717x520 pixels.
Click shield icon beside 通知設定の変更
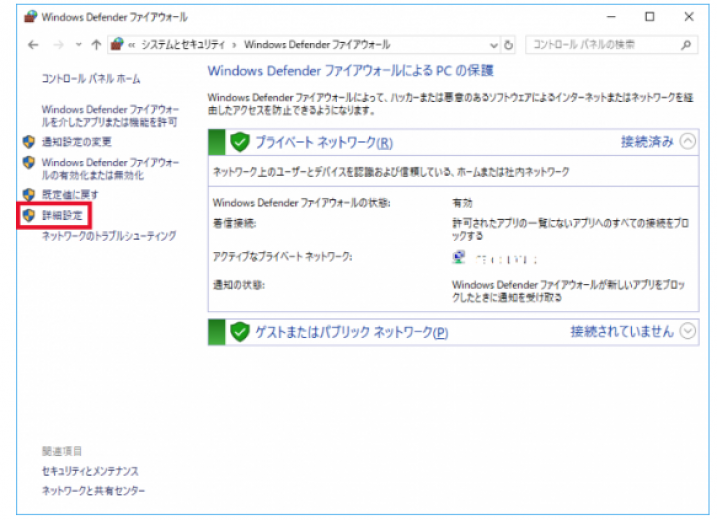coord(29,142)
